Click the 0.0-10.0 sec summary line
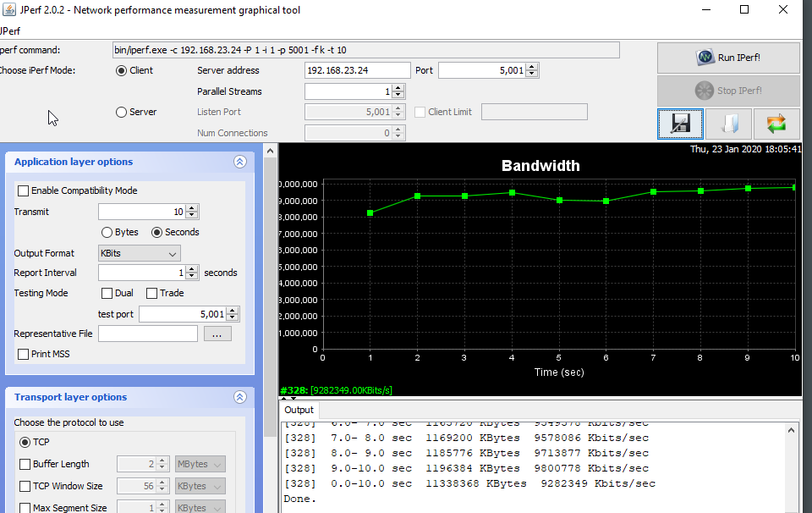Screen dimensions: 812x513 (469, 483)
